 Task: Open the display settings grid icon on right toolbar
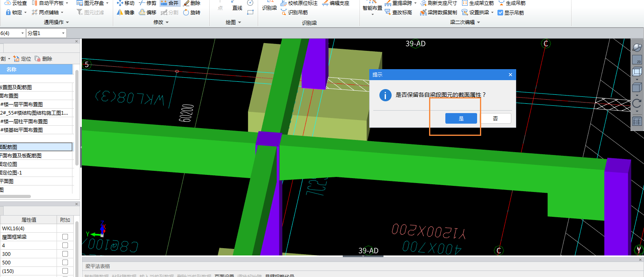637,121
